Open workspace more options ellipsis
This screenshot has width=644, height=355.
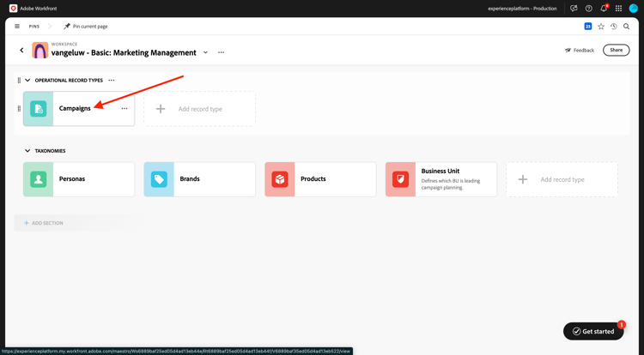click(x=221, y=52)
